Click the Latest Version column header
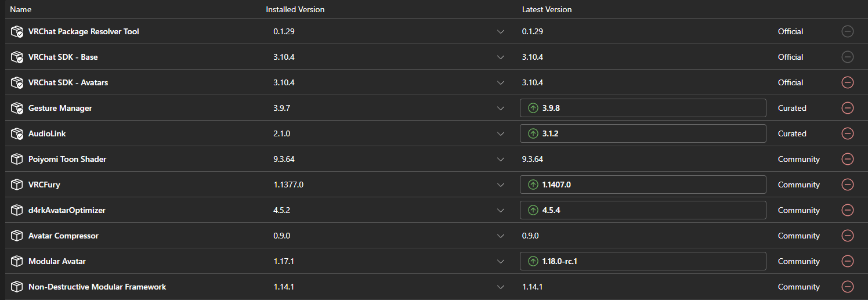 pyautogui.click(x=547, y=9)
